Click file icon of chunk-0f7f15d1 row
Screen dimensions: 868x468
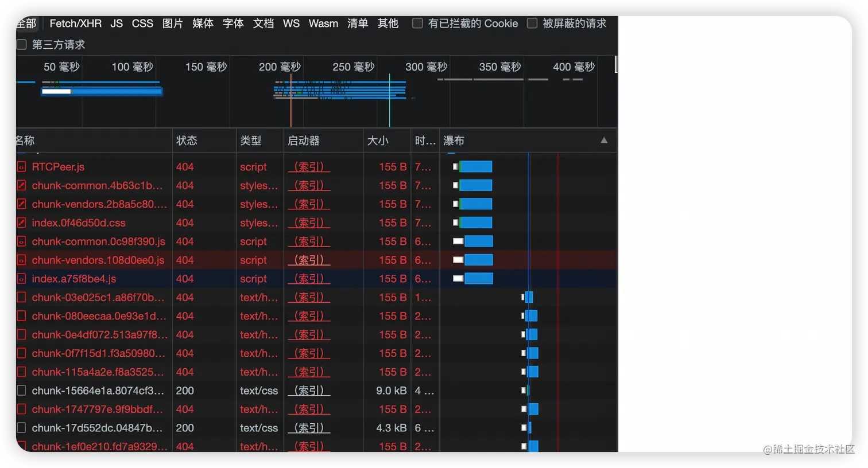pyautogui.click(x=21, y=353)
